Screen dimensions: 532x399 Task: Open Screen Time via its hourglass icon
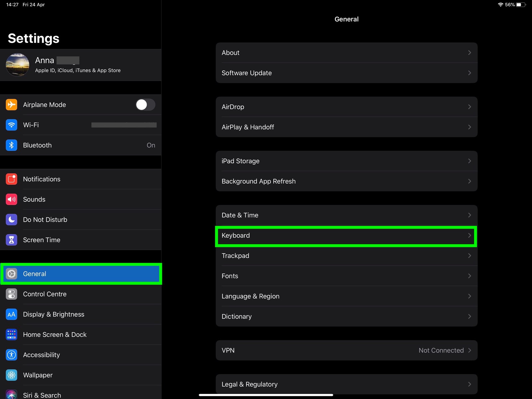point(11,240)
